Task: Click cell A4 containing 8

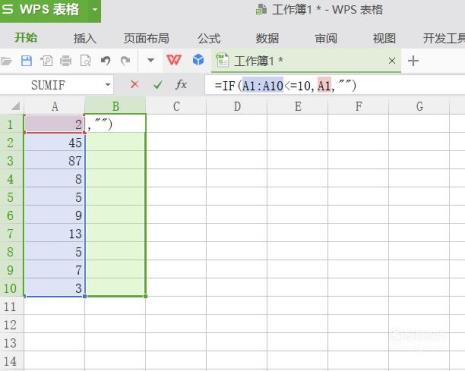Action: click(x=55, y=179)
